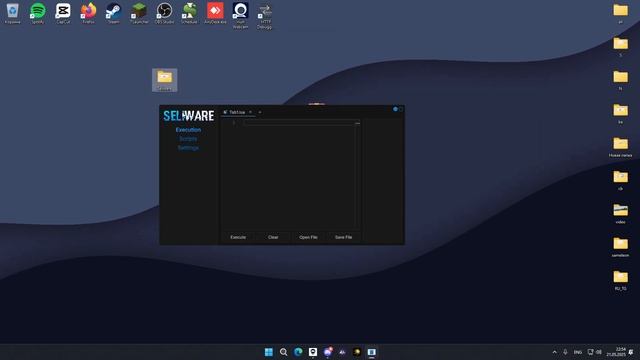The image size is (640, 360).
Task: Select the Recycle Bin icon
Action: click(12, 13)
